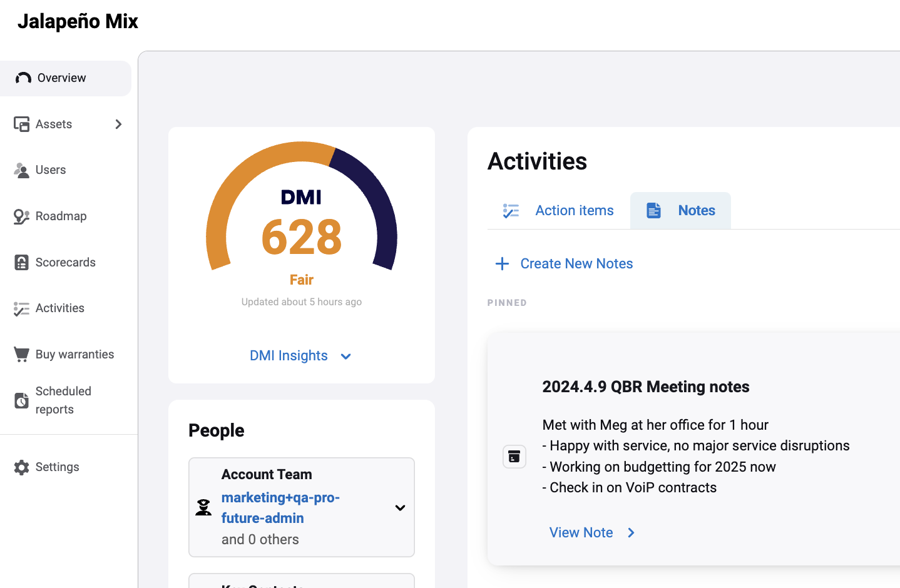Click the 'Updated about 5 hours ago' text
The image size is (900, 588).
(302, 302)
